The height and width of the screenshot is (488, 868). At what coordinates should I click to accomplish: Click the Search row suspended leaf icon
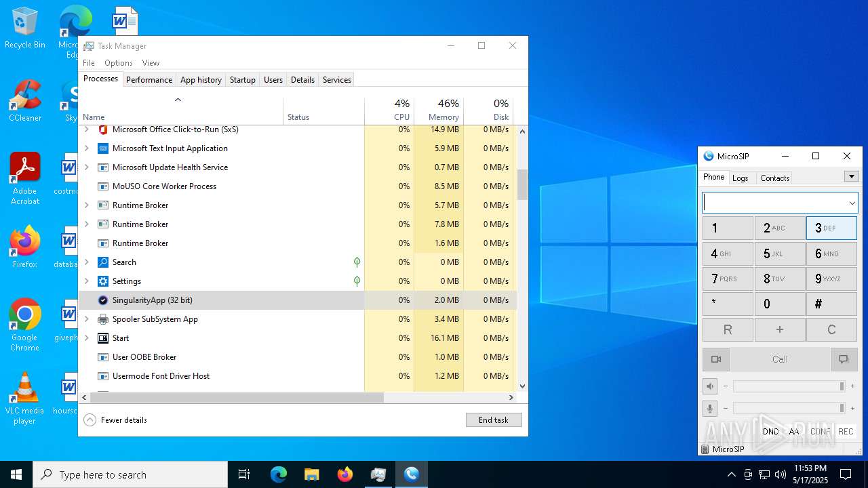click(357, 262)
